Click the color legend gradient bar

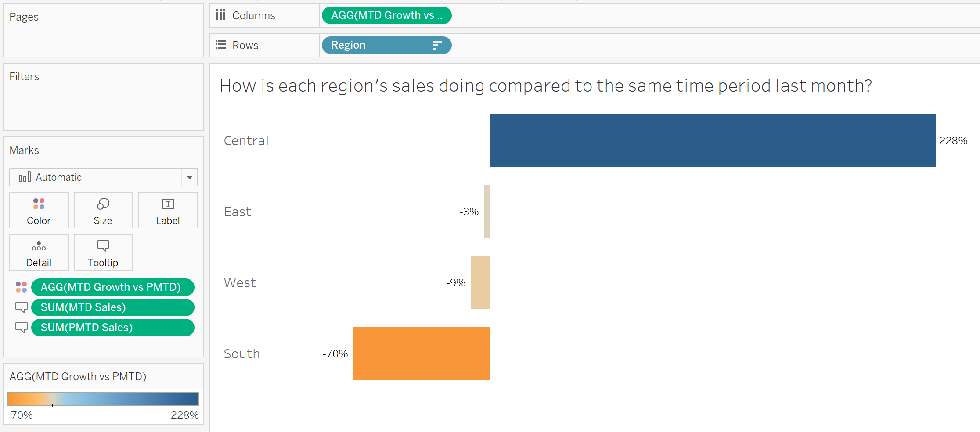pyautogui.click(x=103, y=399)
